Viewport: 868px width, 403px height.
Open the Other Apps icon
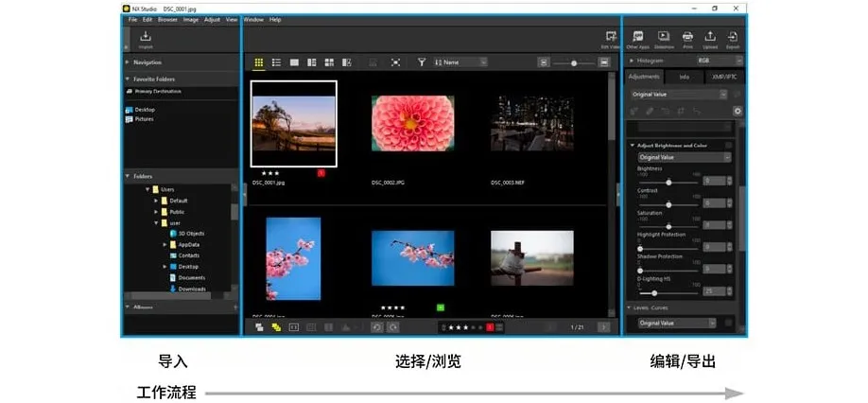click(638, 37)
